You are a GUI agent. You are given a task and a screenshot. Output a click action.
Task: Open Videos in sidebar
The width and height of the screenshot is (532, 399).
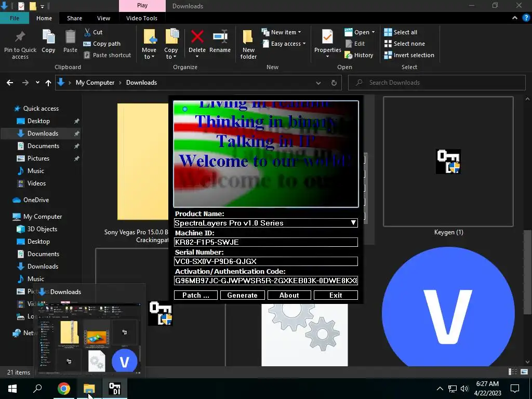pos(36,183)
